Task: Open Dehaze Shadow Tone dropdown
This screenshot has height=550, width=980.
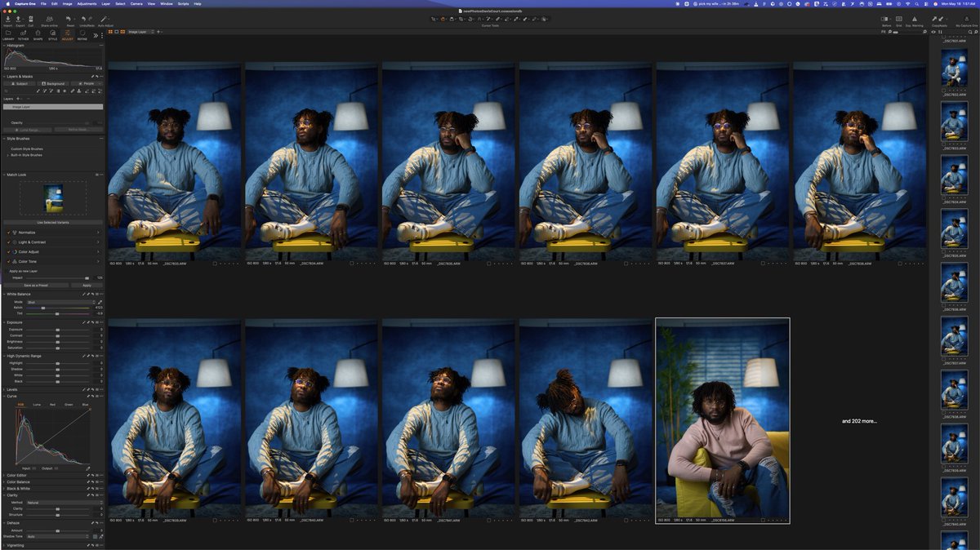Action: (x=60, y=536)
